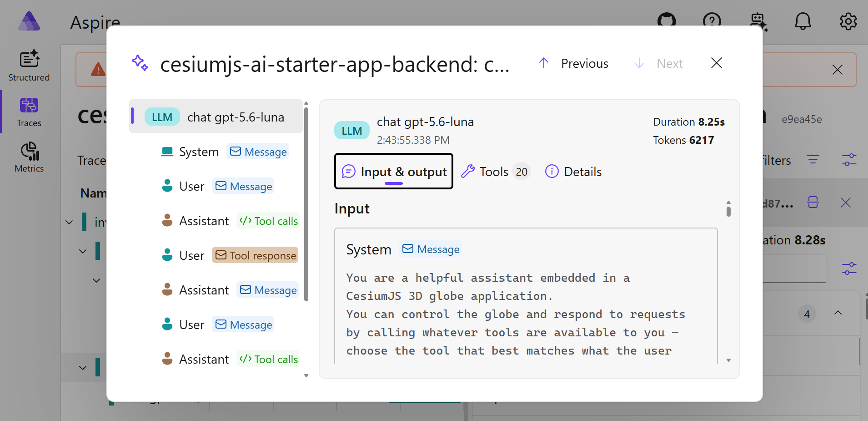868x421 pixels.
Task: Click the message list scroll-up arrow
Action: (x=306, y=103)
